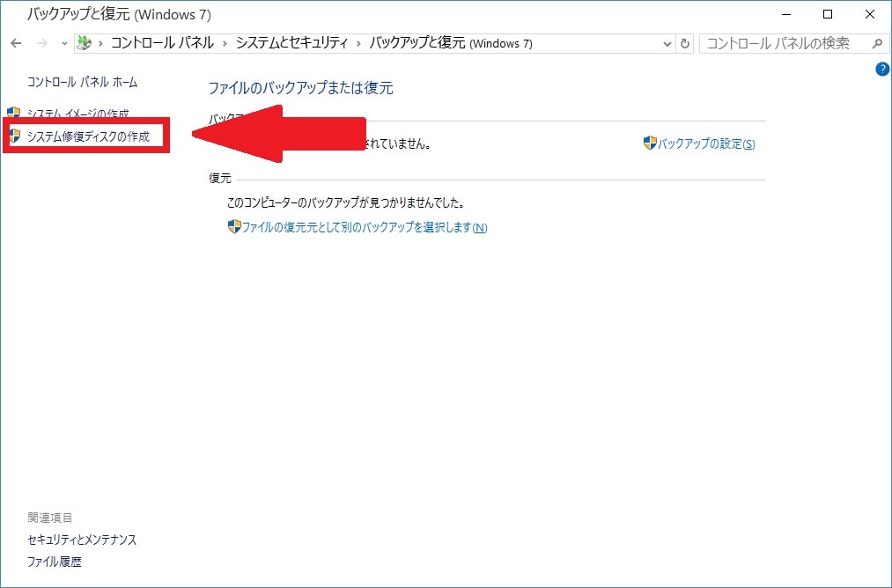Select コントロール パネル in the breadcrumb
Screen dimensions: 892x588
click(x=162, y=43)
